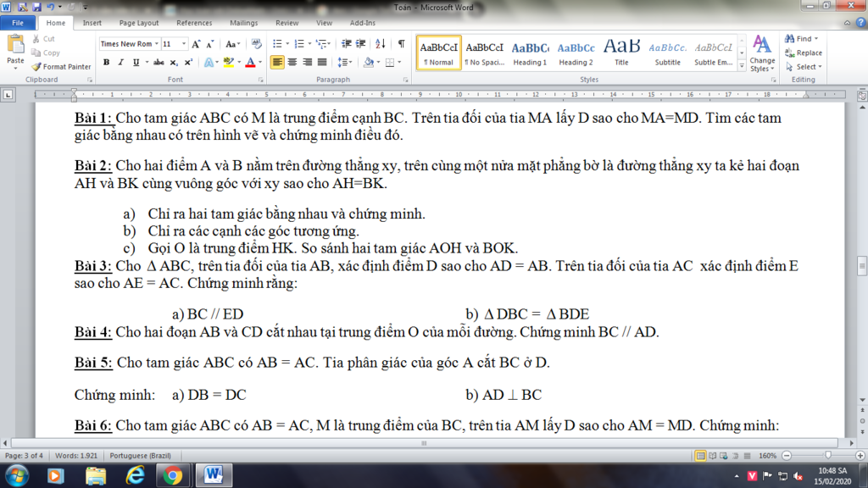This screenshot has height=488, width=868.
Task: Click Font Color red swatch button
Action: (x=250, y=63)
